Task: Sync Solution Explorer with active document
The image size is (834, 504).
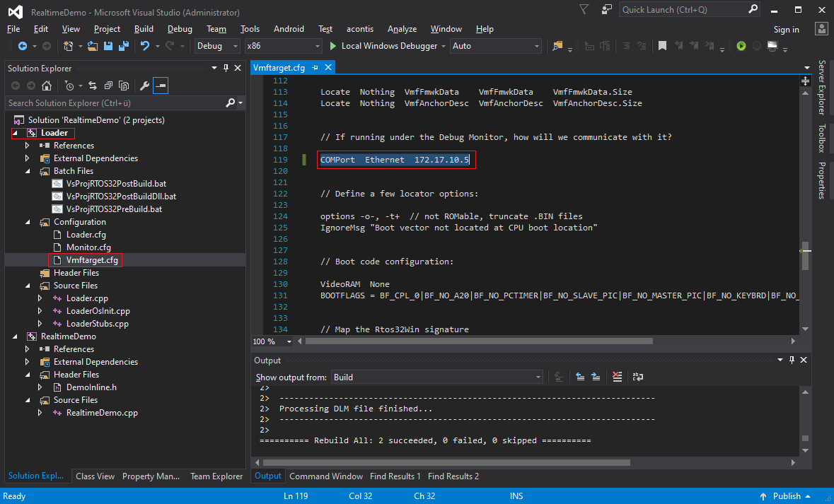Action: 93,86
